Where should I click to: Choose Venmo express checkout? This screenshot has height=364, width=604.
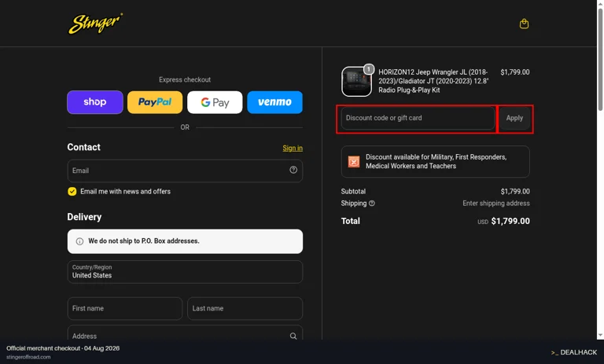click(274, 102)
